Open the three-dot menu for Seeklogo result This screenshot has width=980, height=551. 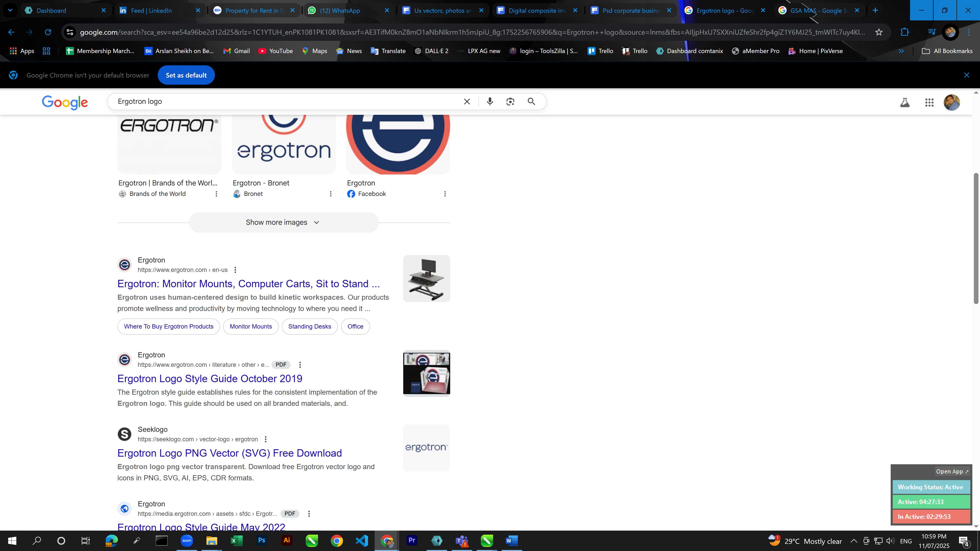265,439
